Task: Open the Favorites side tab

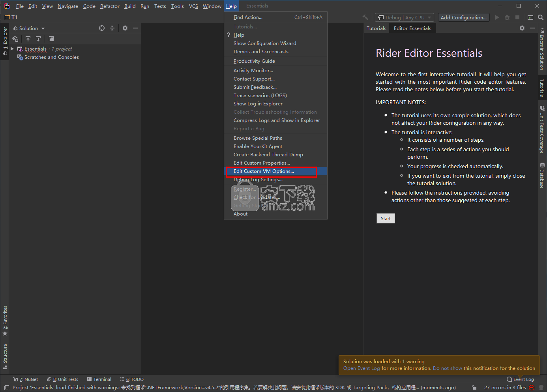Action: (5, 321)
